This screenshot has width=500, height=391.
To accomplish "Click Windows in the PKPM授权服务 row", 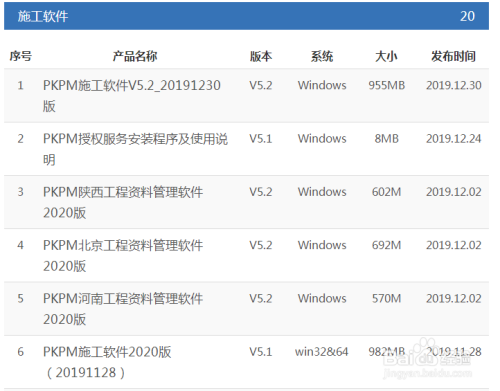I will 322,138.
